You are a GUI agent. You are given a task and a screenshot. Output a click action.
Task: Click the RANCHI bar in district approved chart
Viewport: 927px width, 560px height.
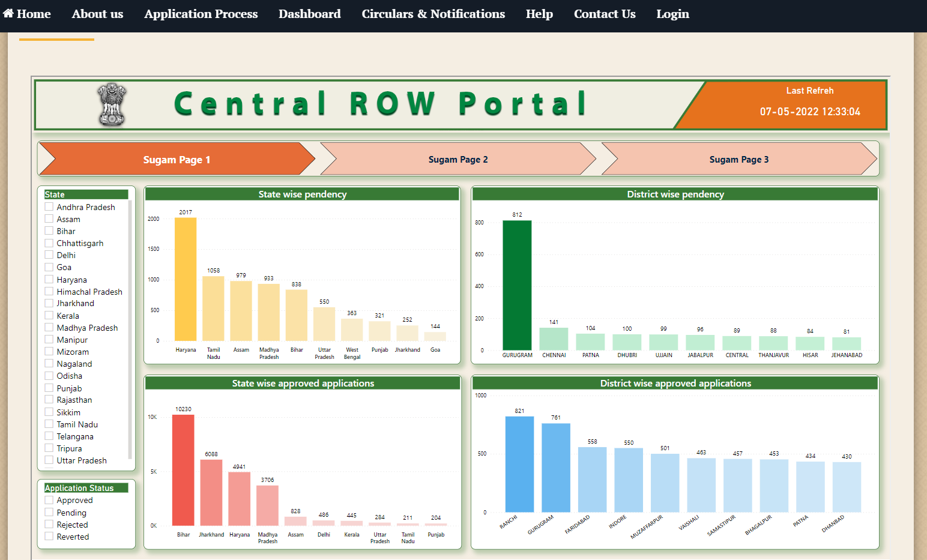pos(519,464)
